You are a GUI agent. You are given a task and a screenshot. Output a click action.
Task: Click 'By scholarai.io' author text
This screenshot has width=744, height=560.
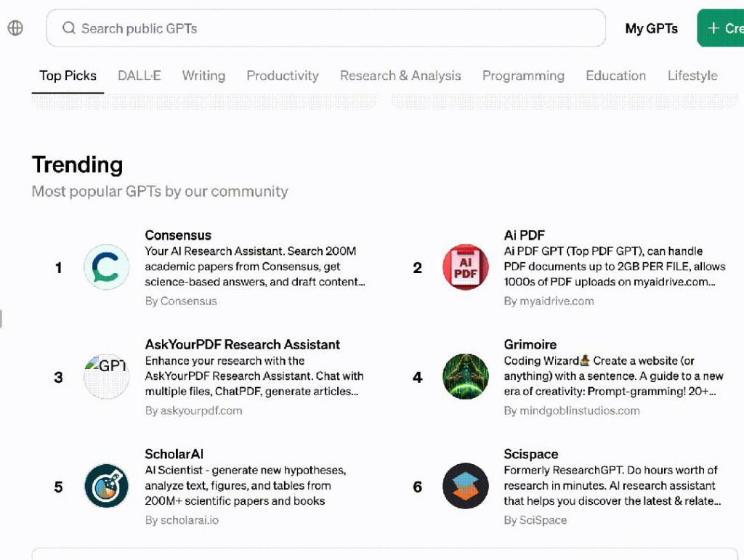(x=182, y=520)
